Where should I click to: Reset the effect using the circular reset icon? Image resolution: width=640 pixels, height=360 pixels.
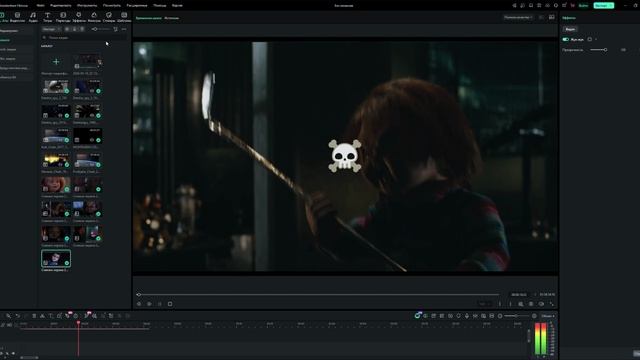(589, 40)
